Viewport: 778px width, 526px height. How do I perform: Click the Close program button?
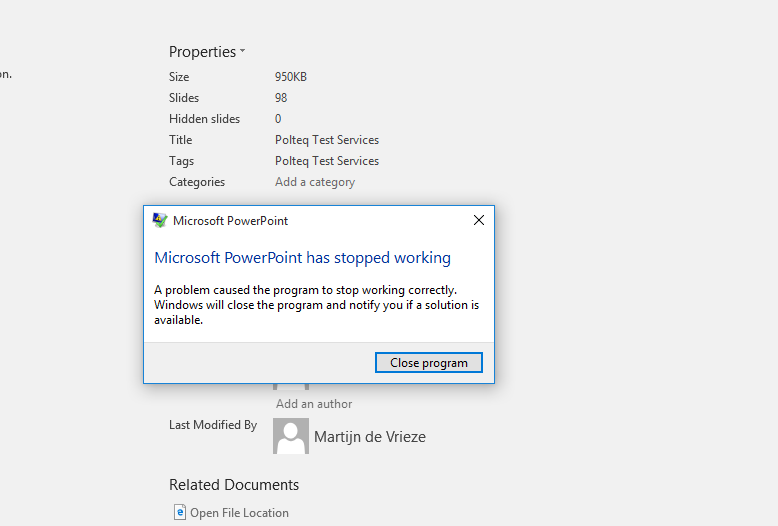[429, 363]
